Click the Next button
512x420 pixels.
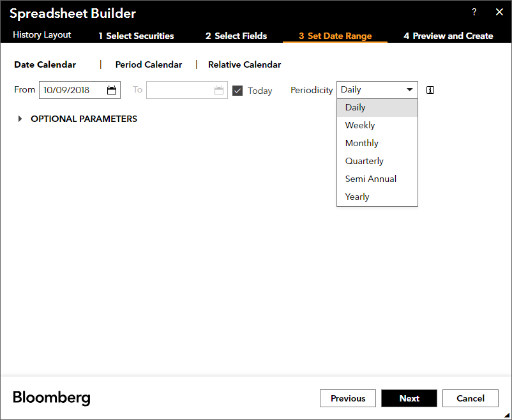409,398
